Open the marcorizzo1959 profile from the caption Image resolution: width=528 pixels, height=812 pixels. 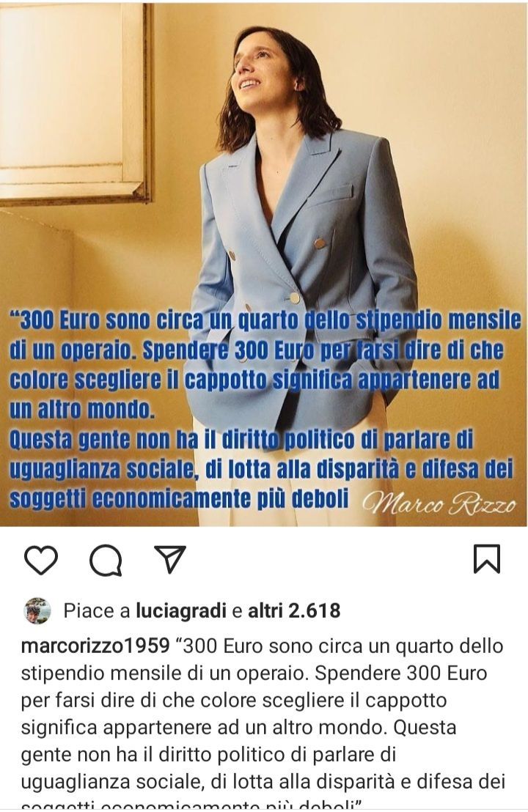[x=95, y=646]
